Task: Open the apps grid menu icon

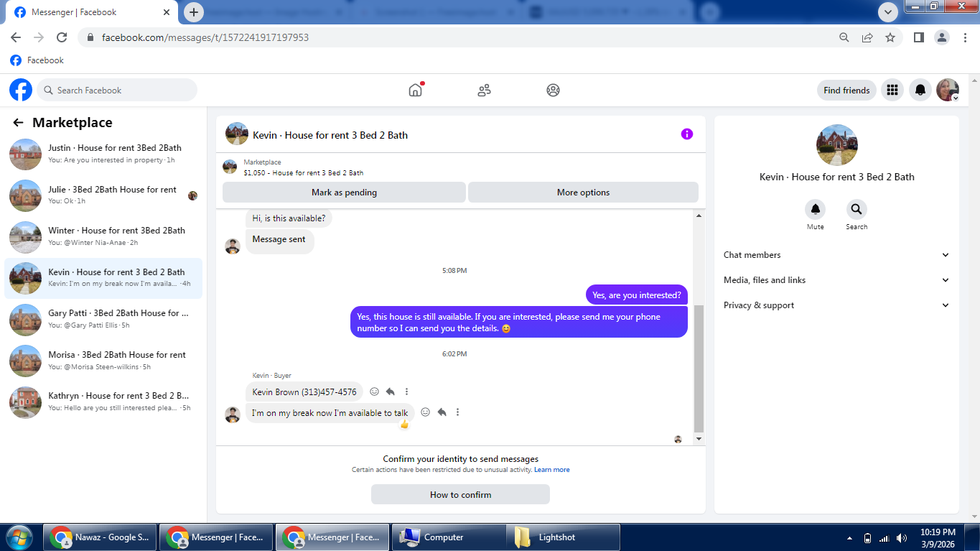Action: 892,90
